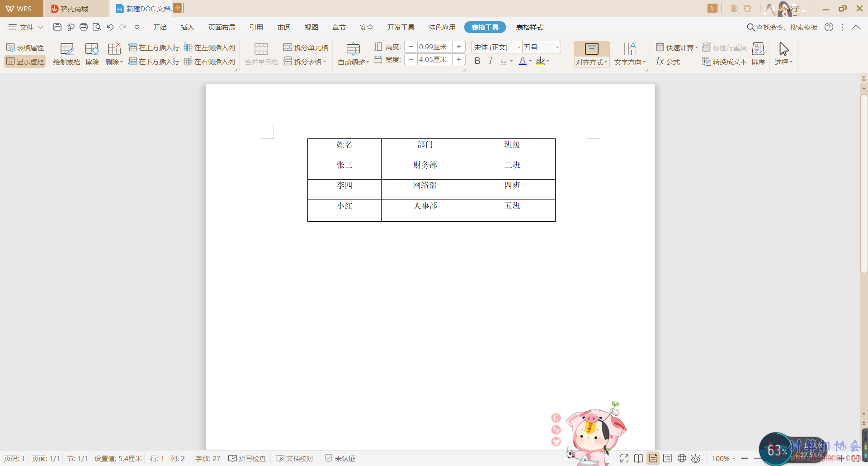Decrease row height with minus button
This screenshot has width=868, height=466.
tap(411, 47)
